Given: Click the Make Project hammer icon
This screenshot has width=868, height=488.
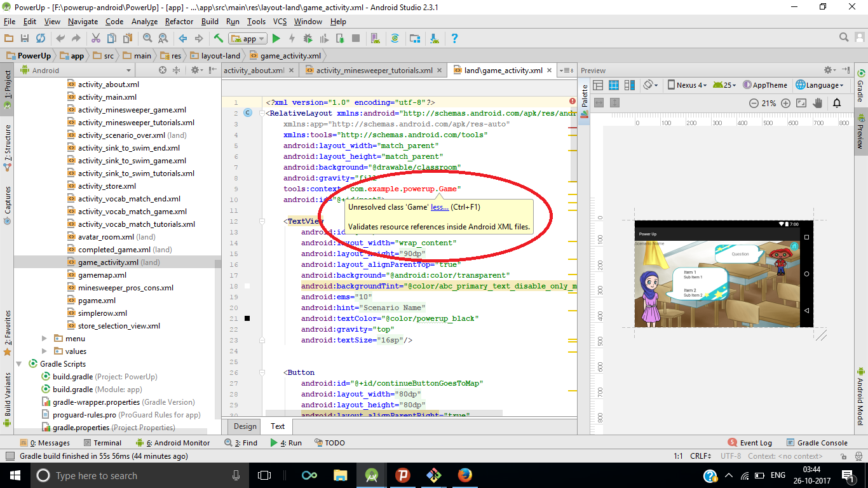Looking at the screenshot, I should click(x=218, y=39).
